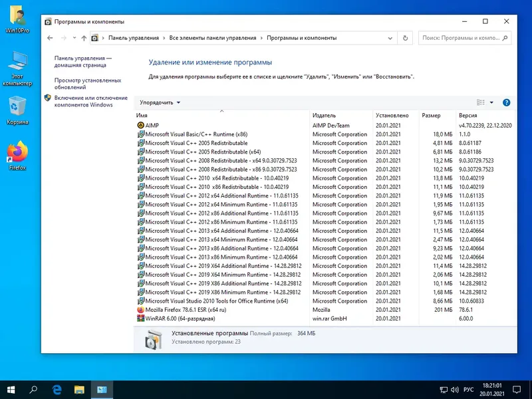Viewport: 532px width, 399px height.
Task: Open the address bar folder icon
Action: click(x=95, y=38)
